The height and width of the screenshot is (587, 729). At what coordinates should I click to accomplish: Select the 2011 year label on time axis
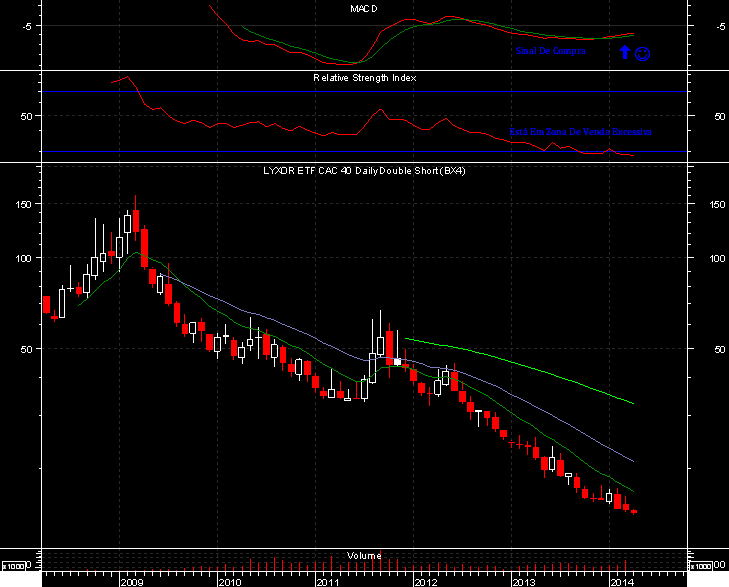coord(327,582)
